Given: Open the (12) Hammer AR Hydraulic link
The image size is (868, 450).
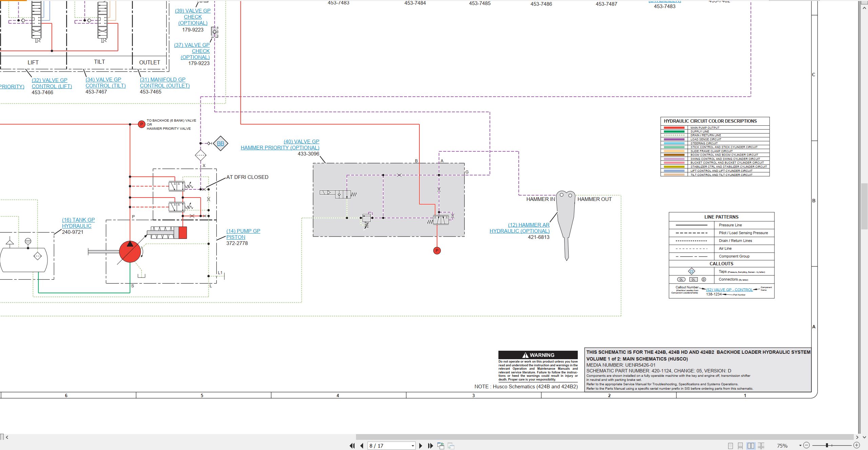Looking at the screenshot, I should click(519, 228).
